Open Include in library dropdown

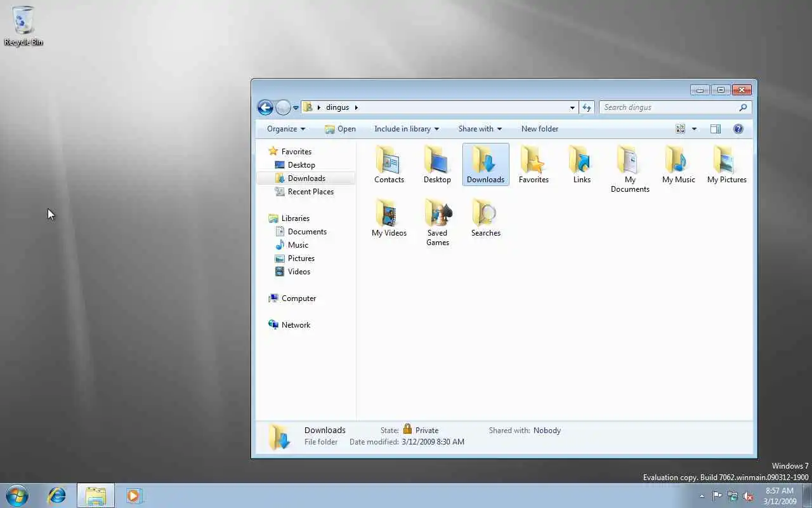click(407, 129)
